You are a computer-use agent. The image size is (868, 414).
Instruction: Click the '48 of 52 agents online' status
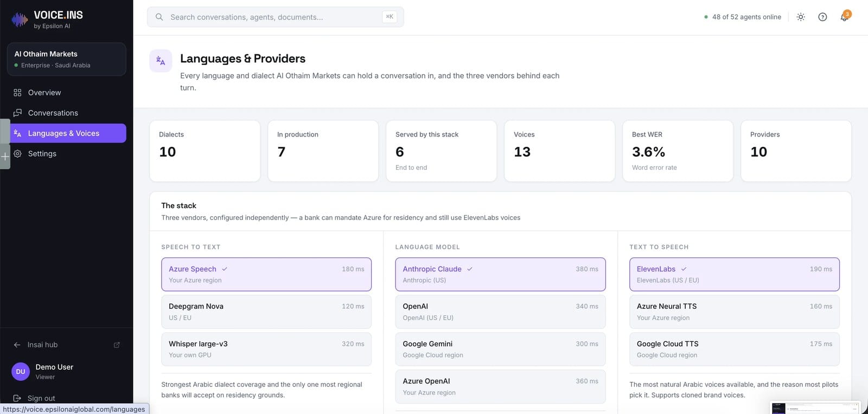pyautogui.click(x=743, y=17)
